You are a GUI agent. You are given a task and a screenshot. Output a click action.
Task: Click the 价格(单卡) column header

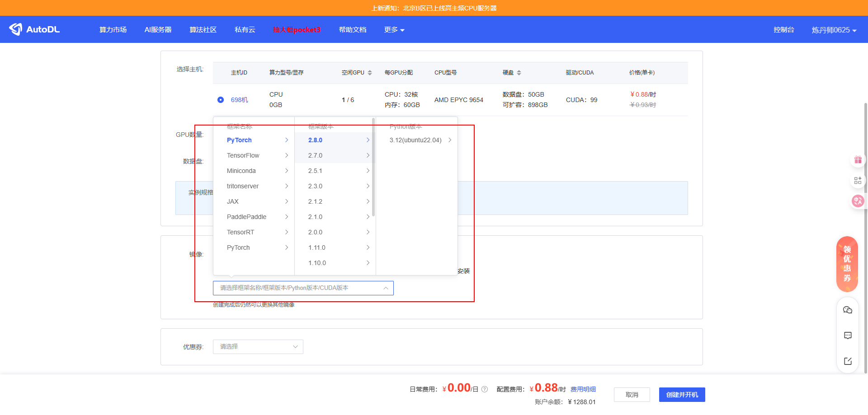pos(642,73)
